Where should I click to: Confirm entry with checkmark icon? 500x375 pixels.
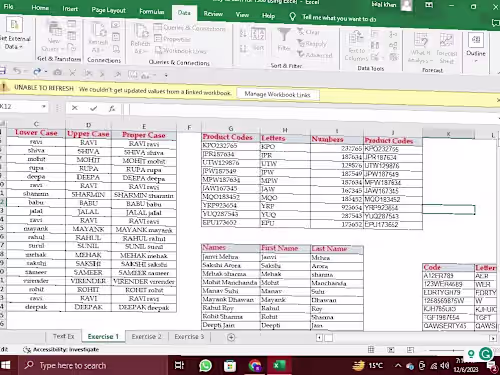[x=94, y=108]
